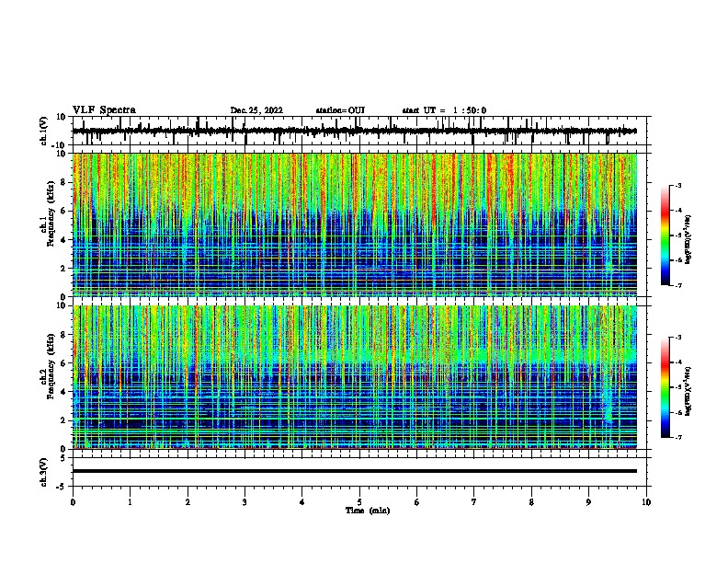This screenshot has height=563, width=728.
Task: Click tick "2" on the time axis
Action: pyautogui.click(x=188, y=502)
